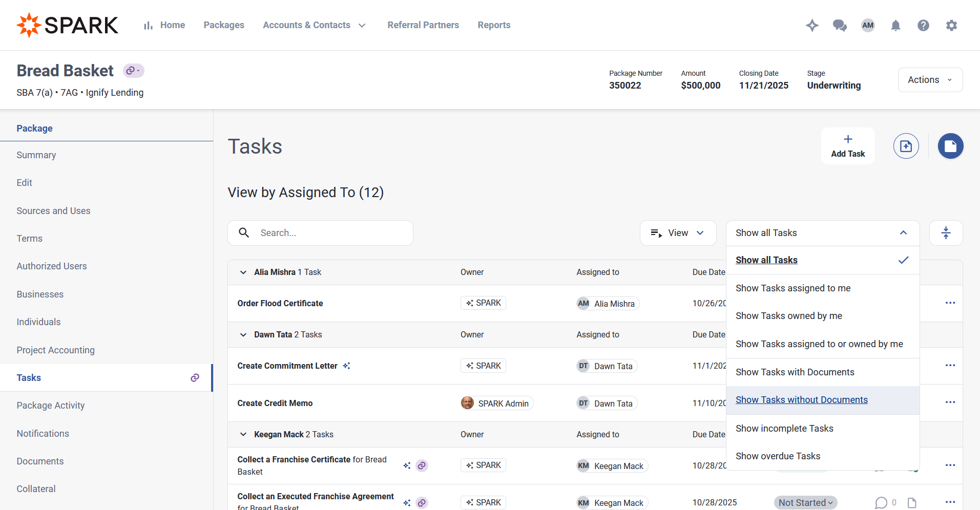Click the notifications bell icon
Viewport: 980px width, 510px height.
[x=895, y=25]
